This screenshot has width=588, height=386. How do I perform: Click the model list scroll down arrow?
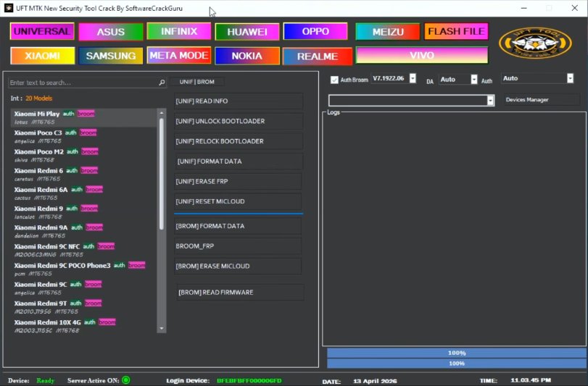click(162, 329)
